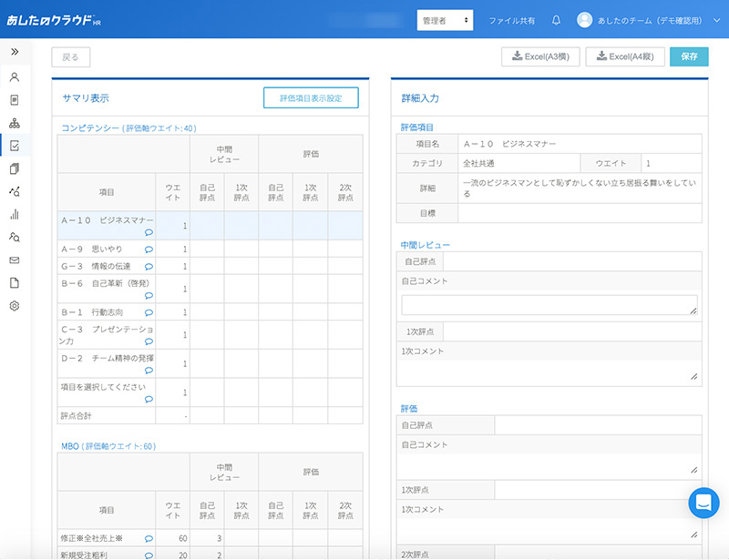Screen dimensions: 729x560
Task: Click the 評価 自己コメント textarea
Action: [x=549, y=466]
